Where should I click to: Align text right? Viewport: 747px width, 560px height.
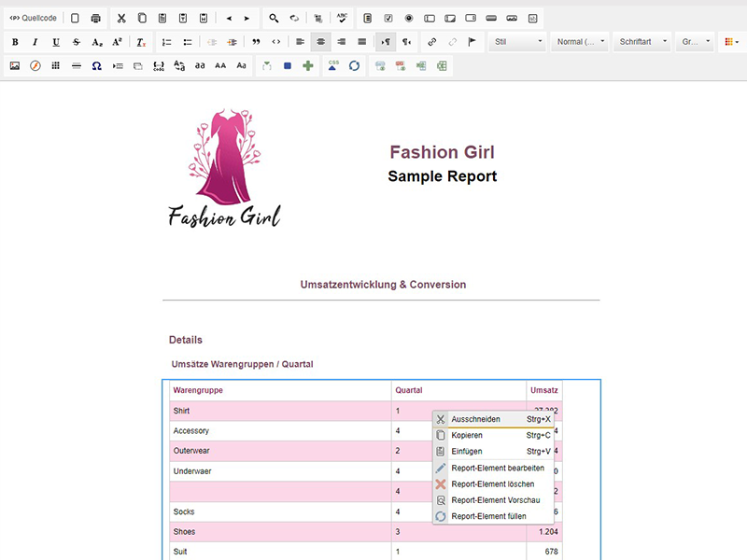tap(342, 42)
